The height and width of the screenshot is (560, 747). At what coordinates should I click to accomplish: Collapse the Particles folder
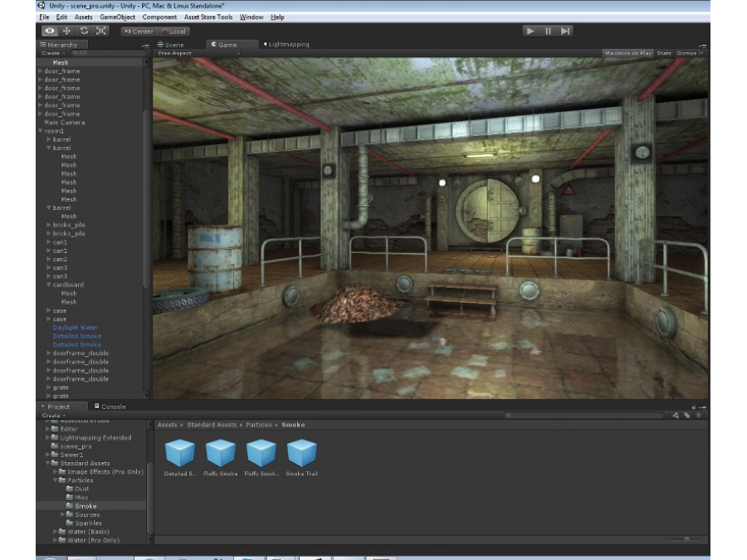pos(56,480)
